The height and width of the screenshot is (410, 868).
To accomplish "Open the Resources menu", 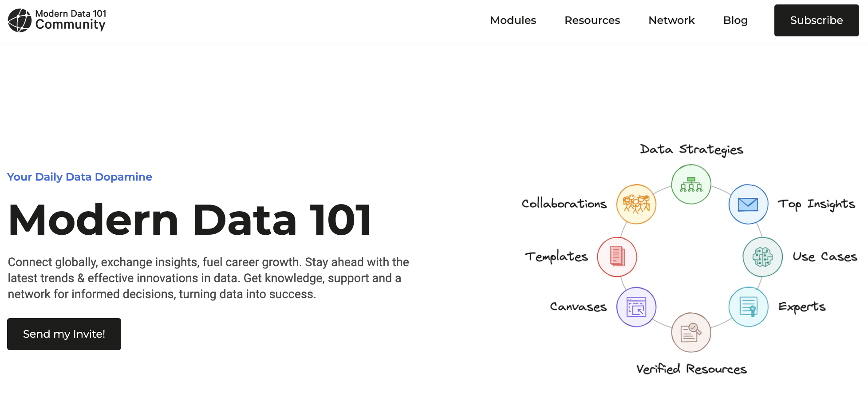I will pos(592,20).
